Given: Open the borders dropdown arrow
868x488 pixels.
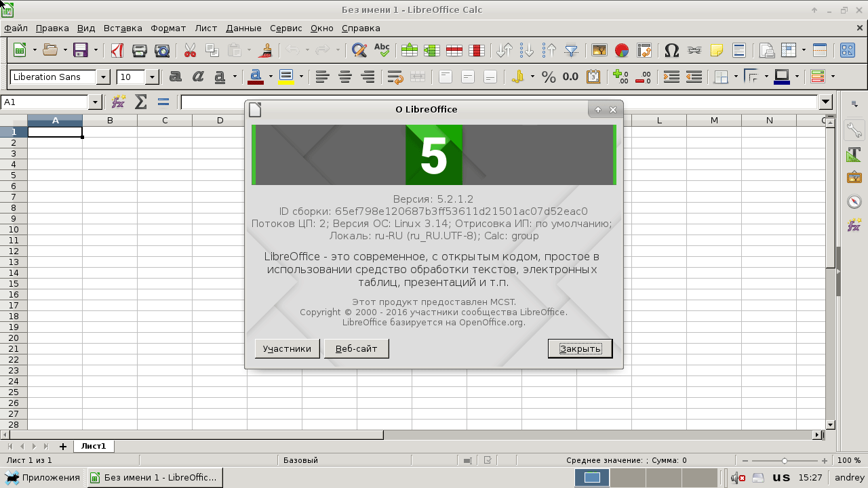Looking at the screenshot, I should [736, 77].
